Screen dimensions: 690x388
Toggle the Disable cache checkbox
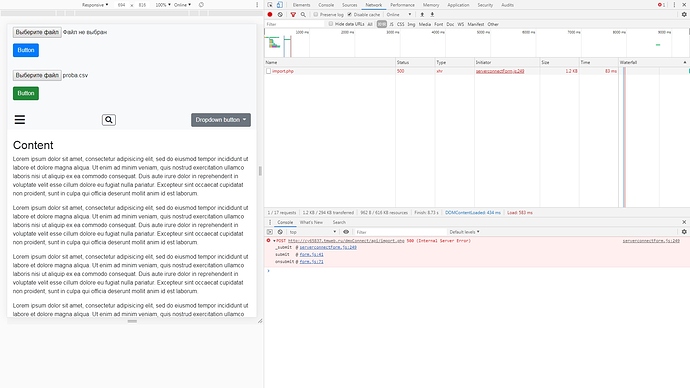pos(349,15)
